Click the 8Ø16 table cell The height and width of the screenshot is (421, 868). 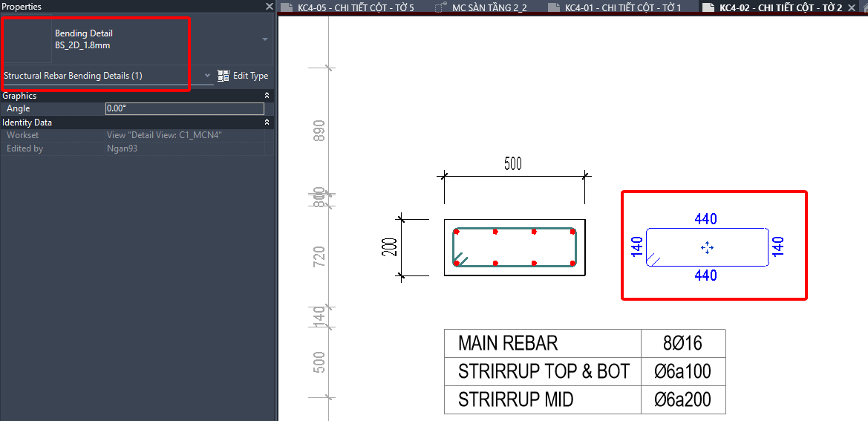(x=683, y=343)
